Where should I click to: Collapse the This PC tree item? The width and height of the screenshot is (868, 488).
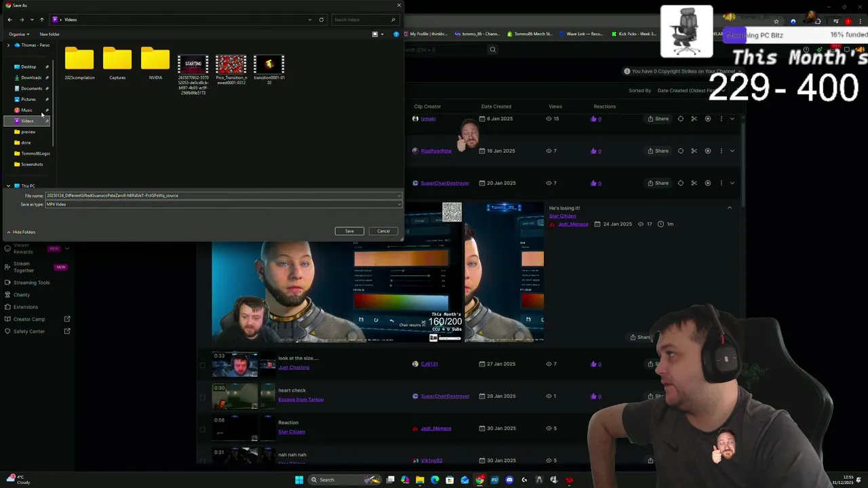[8, 186]
